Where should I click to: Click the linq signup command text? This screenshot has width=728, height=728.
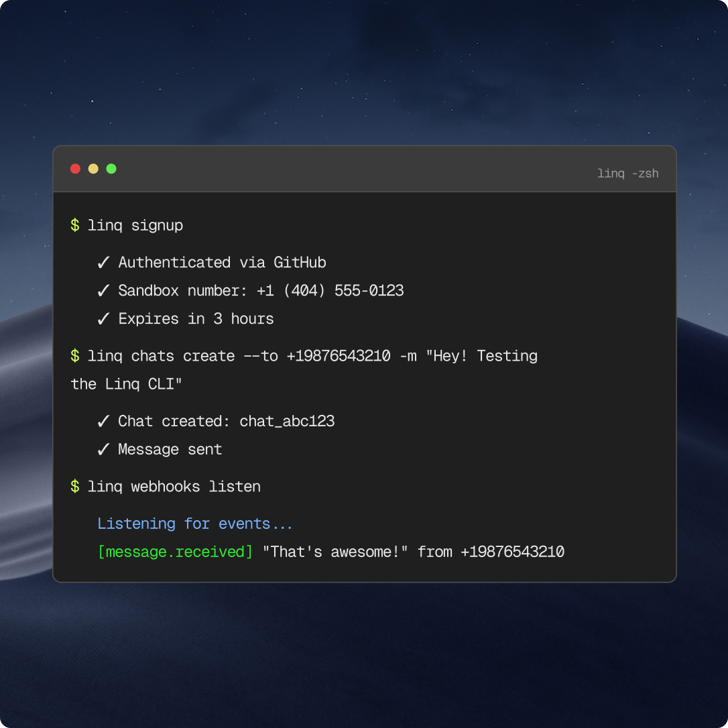[x=135, y=225]
